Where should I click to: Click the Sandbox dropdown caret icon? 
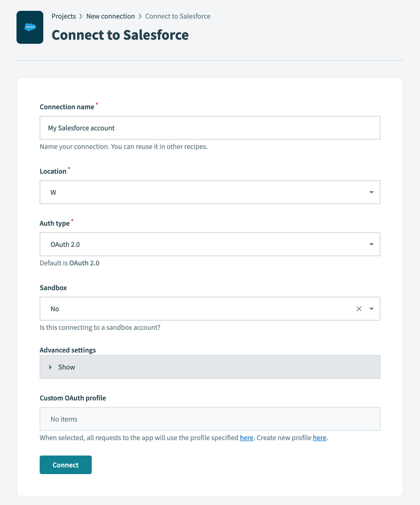click(x=371, y=309)
